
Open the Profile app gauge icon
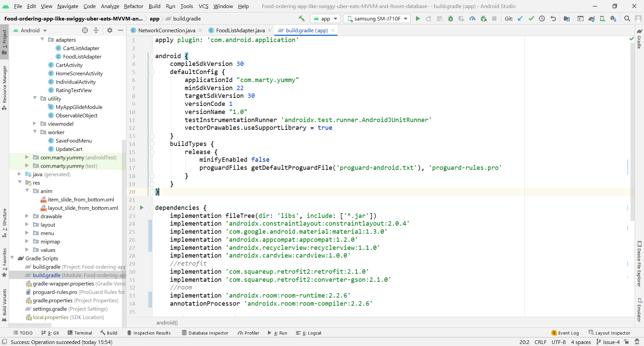click(x=472, y=18)
